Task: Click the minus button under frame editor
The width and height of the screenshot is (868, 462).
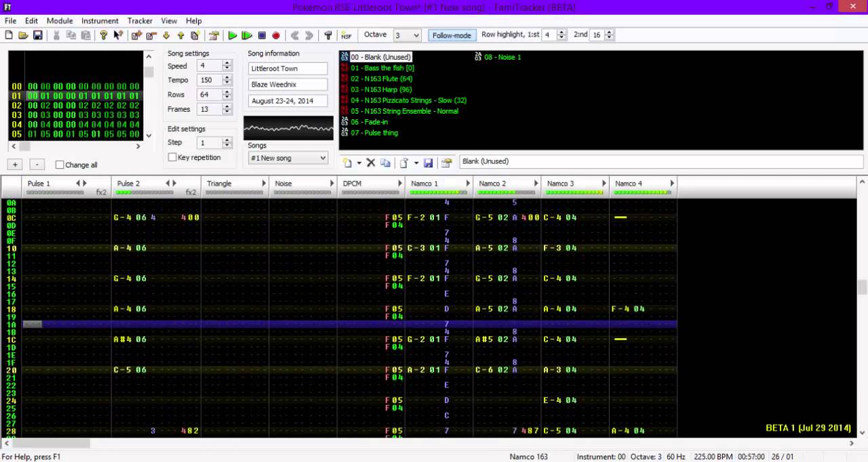Action: (37, 165)
